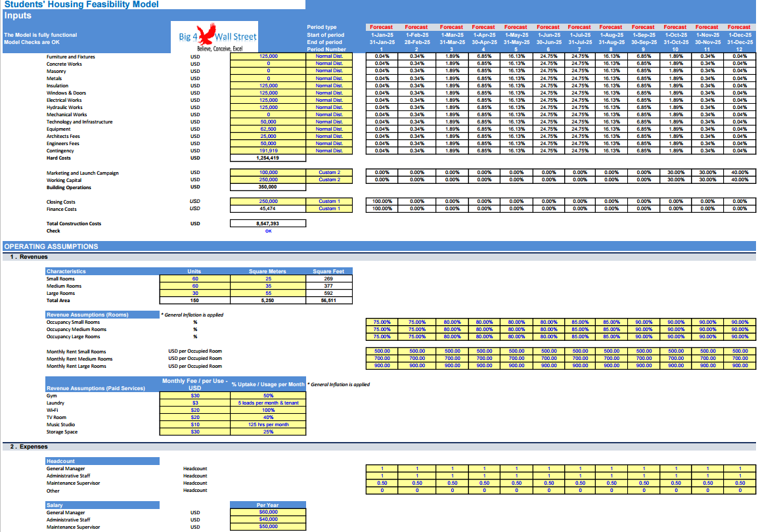Screen dimensions: 758x532
Task: Select Hard Costs subtotal cell 1,254,419
Action: pos(268,158)
